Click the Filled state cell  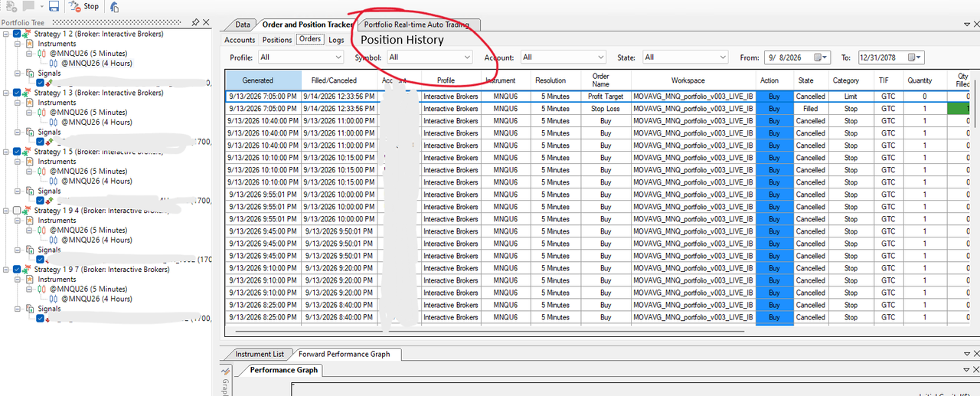[x=811, y=109]
